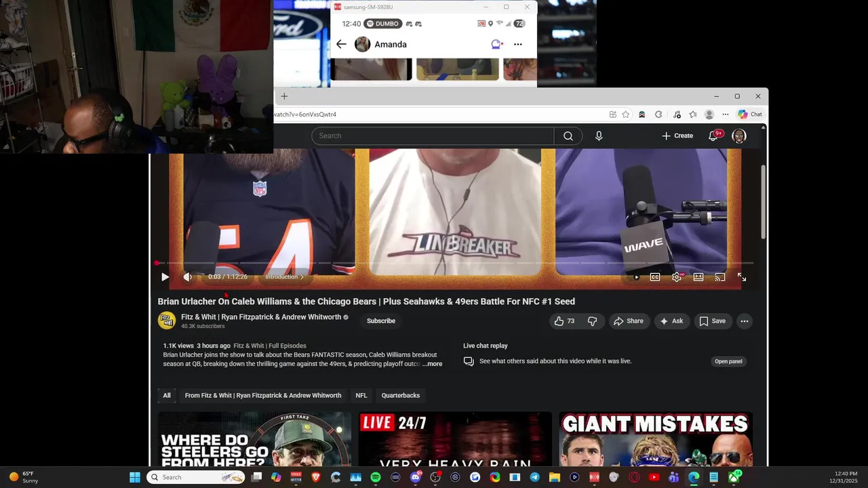
Task: Select the NFL filter chip
Action: (x=361, y=395)
